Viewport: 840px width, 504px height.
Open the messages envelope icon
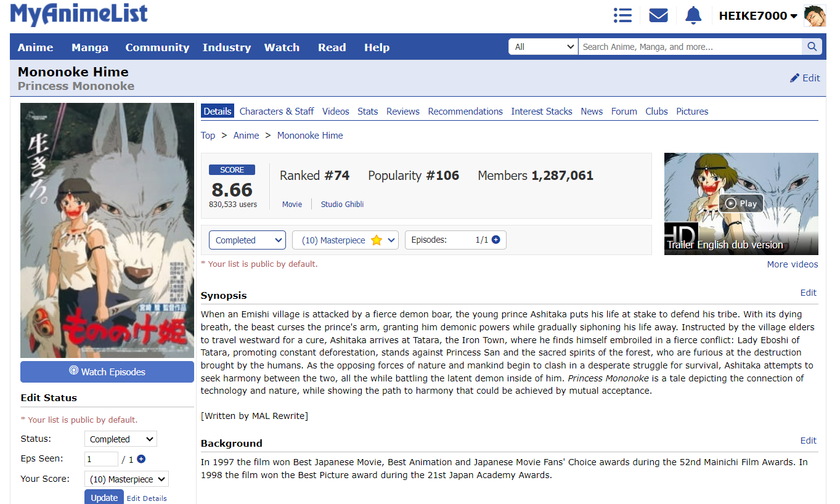[658, 15]
